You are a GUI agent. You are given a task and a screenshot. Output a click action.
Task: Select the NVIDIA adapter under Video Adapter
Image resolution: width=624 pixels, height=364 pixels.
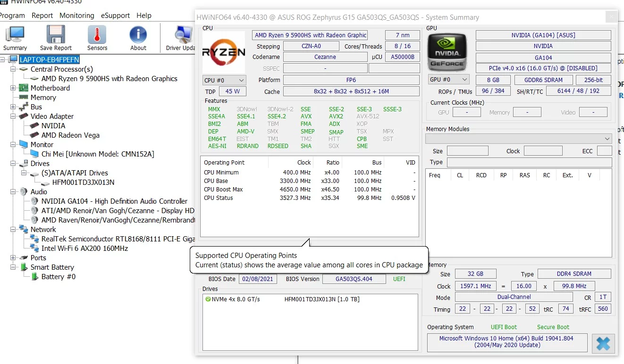tap(53, 126)
